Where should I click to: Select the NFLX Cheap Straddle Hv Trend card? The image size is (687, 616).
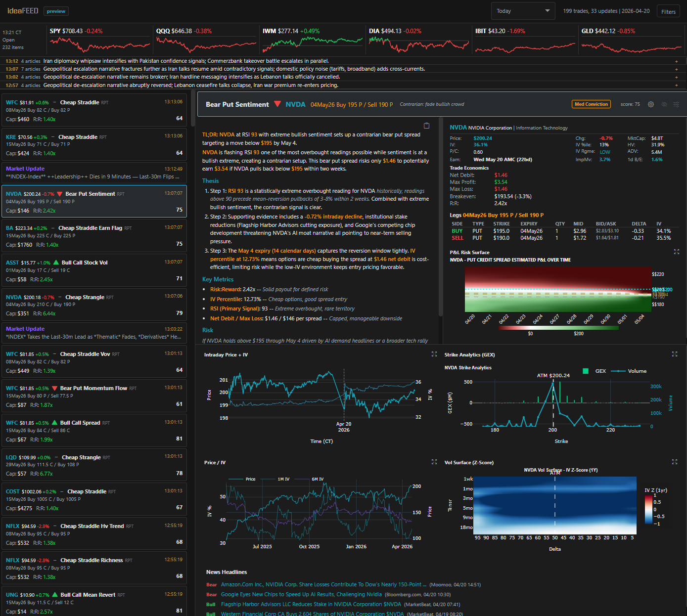click(x=94, y=534)
